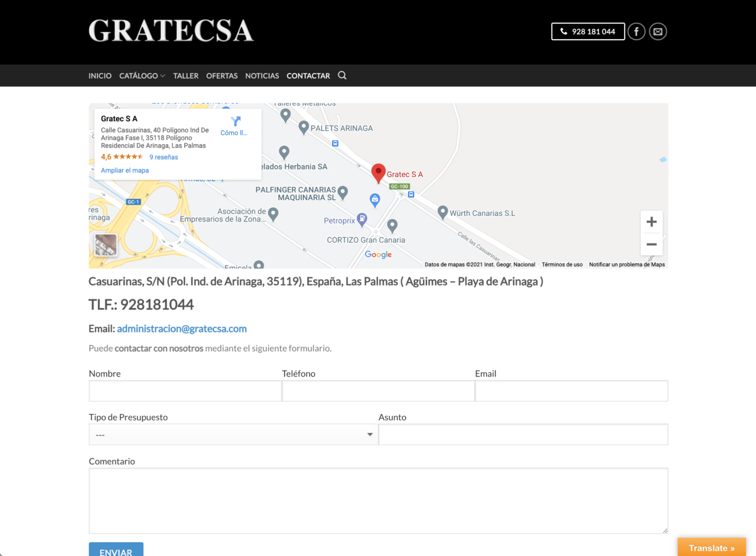Screen dimensions: 756x556
Task: Click the red Gratec S A map pin
Action: (378, 172)
